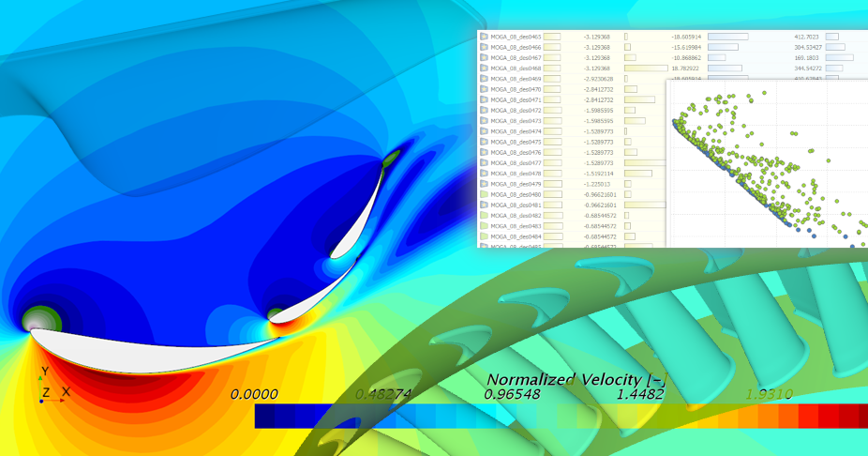Click the green folder icon of MOGA_08_des0480
The image size is (868, 456).
click(x=484, y=194)
